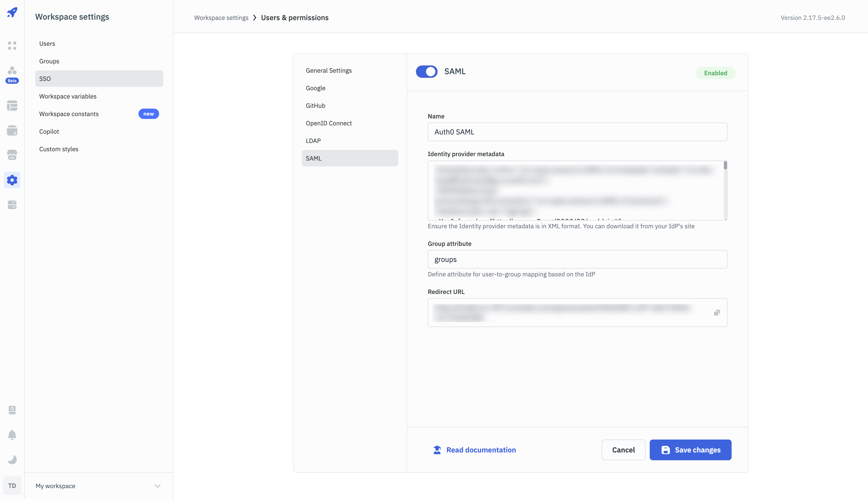Click Save changes button
The image size is (868, 499).
pyautogui.click(x=690, y=450)
